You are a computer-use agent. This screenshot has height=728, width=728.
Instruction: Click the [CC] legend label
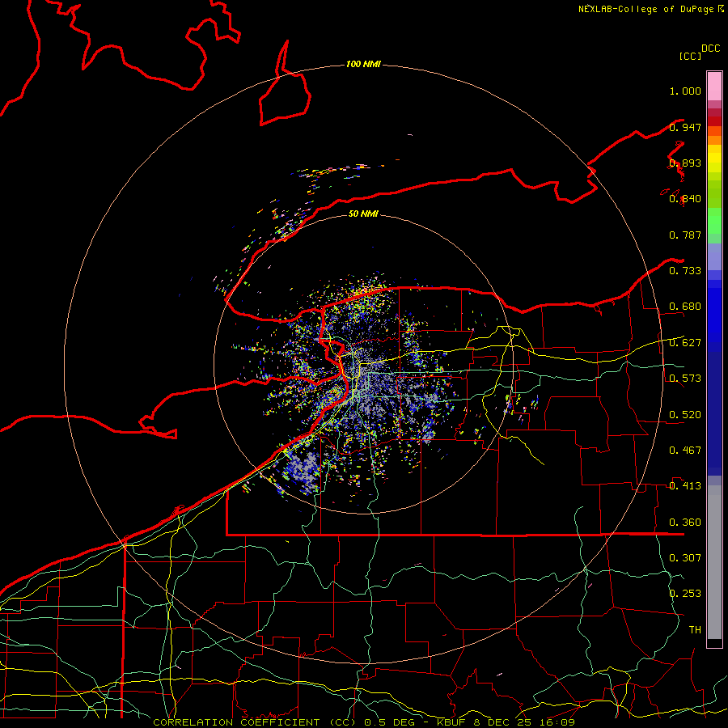691,56
